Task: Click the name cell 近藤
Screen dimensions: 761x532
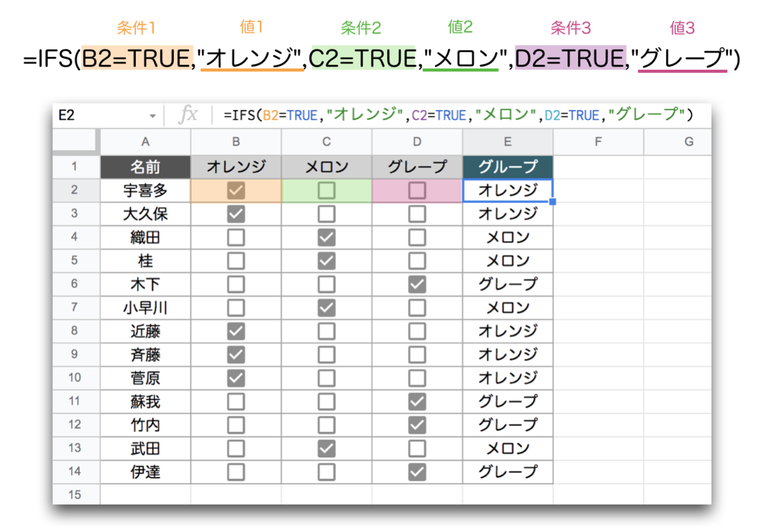Action: 145,331
